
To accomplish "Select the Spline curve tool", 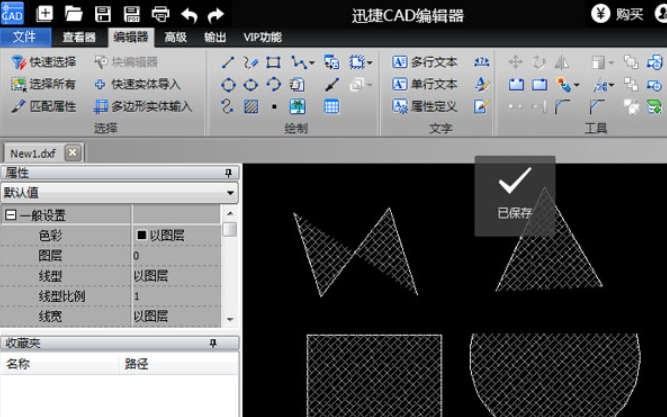I will point(227,106).
